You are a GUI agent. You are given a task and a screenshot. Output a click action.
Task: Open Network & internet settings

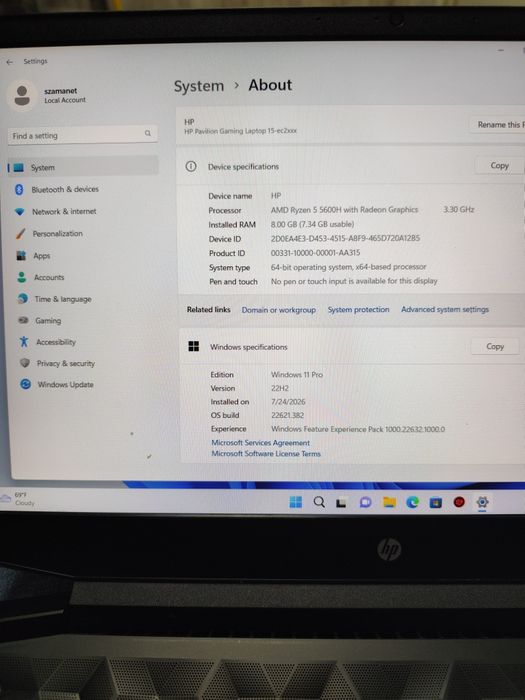pyautogui.click(x=64, y=211)
